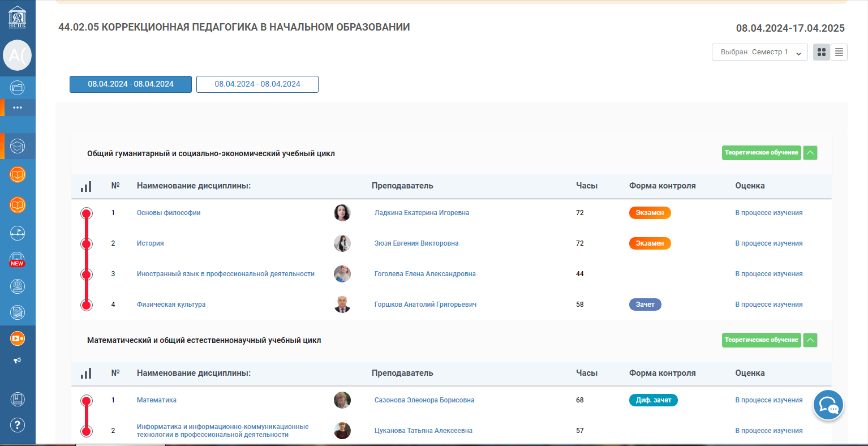This screenshot has height=446, width=868.
Task: Open the chat bubble support widget
Action: (x=828, y=405)
